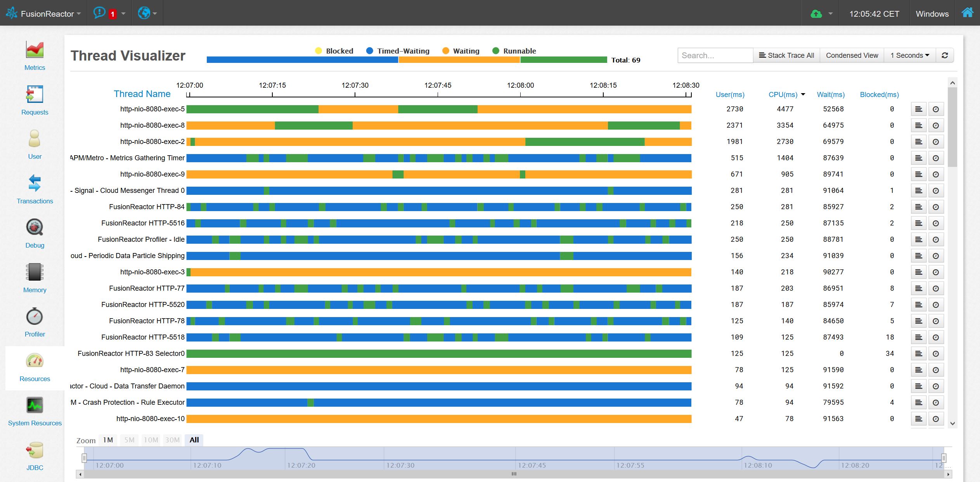This screenshot has width=980, height=482.
Task: Open the System Resources section
Action: point(35,408)
